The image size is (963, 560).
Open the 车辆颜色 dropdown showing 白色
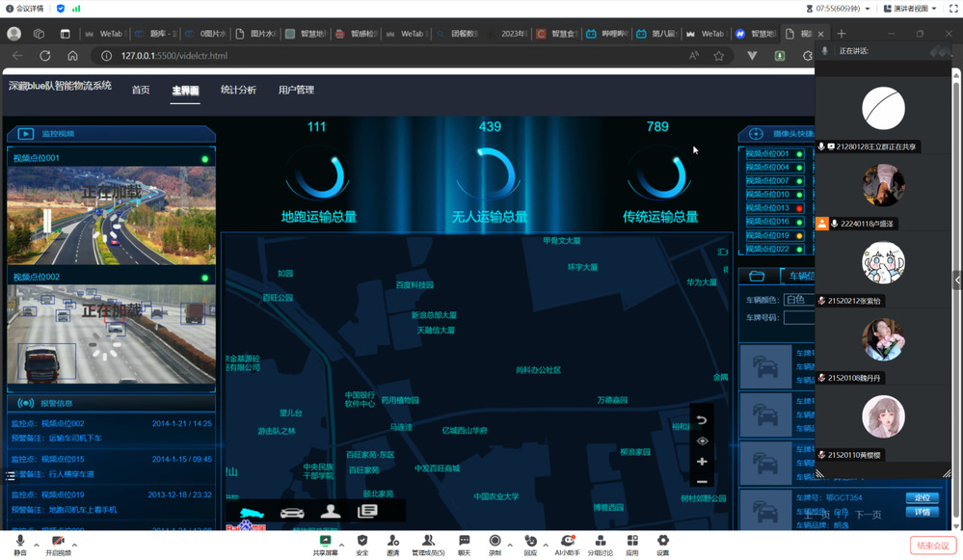coord(798,300)
